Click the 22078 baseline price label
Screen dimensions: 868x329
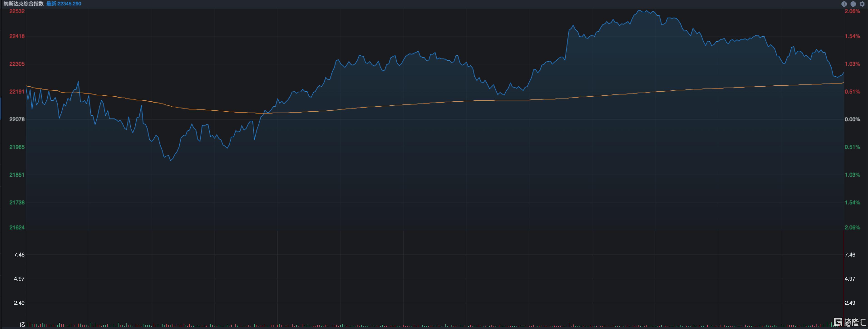pyautogui.click(x=17, y=120)
